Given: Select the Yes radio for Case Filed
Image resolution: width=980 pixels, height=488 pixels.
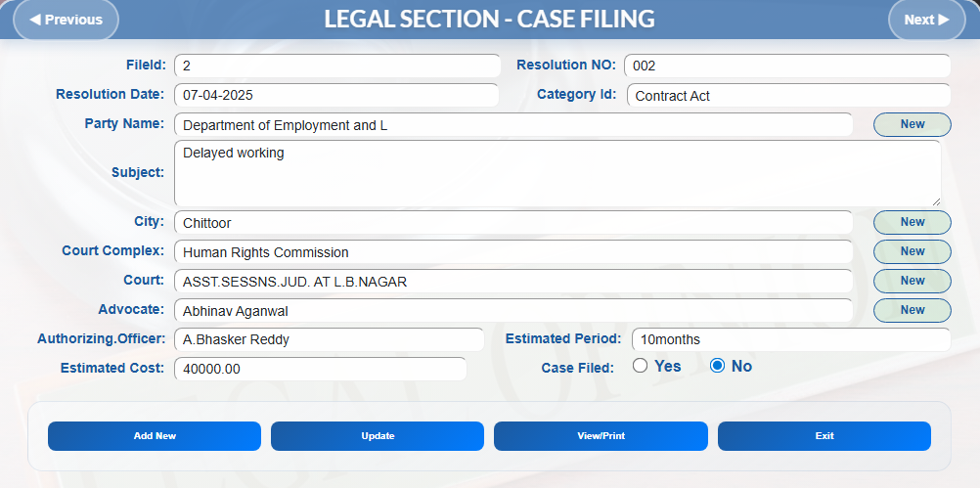Looking at the screenshot, I should click(x=641, y=366).
